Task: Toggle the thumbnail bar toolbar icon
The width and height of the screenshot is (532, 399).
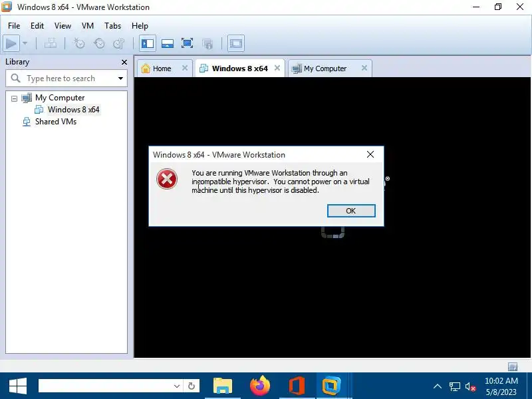Action: click(x=168, y=43)
